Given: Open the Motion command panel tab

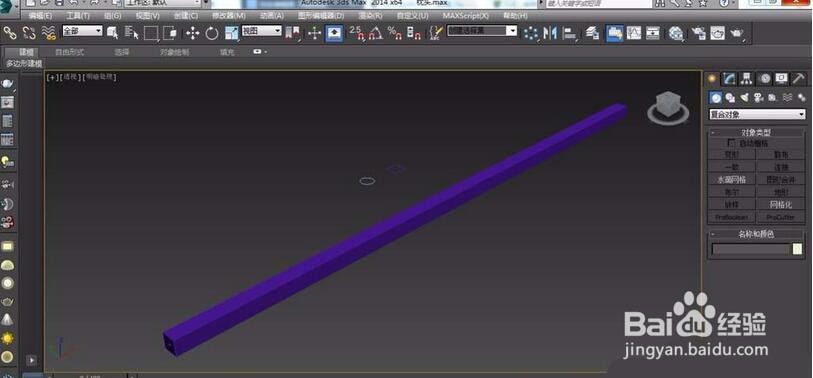Looking at the screenshot, I should tap(765, 79).
